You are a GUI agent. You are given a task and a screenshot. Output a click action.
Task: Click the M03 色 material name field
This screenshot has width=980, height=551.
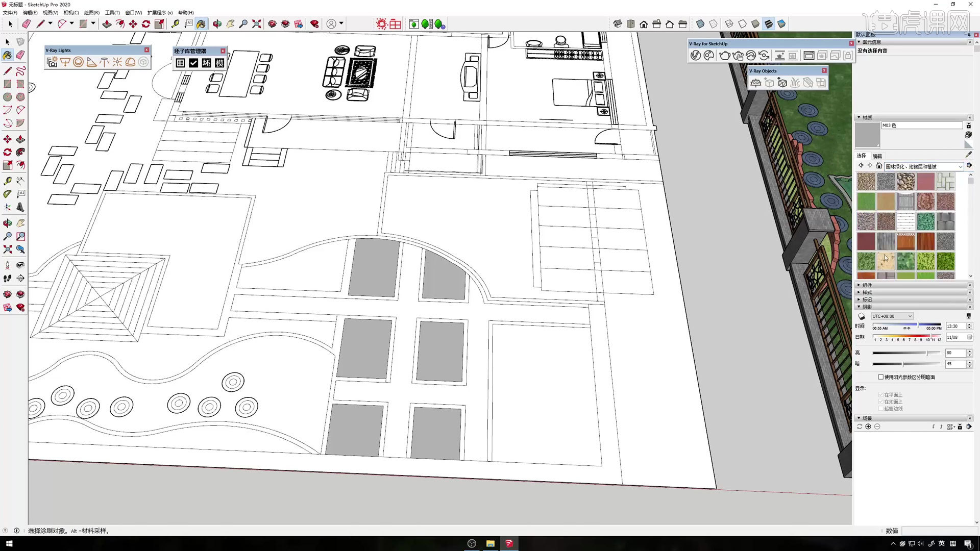click(x=922, y=126)
